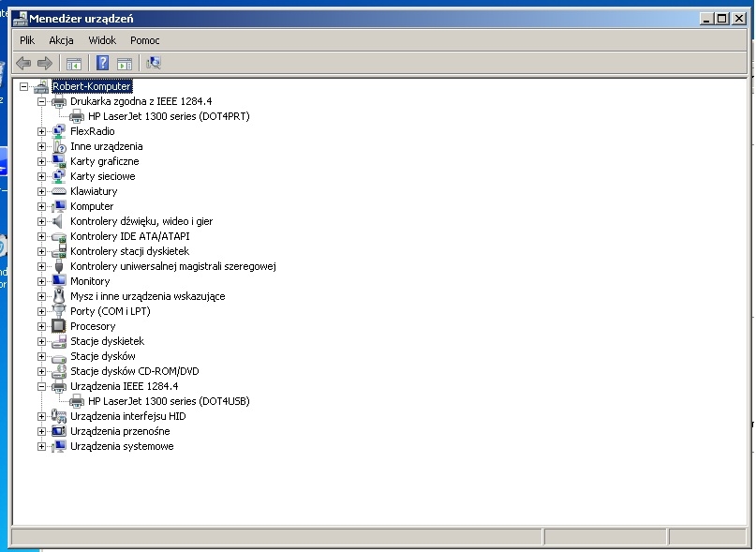Click the Urządzenia systemowe icon
Screen dimensions: 756x552
point(59,446)
